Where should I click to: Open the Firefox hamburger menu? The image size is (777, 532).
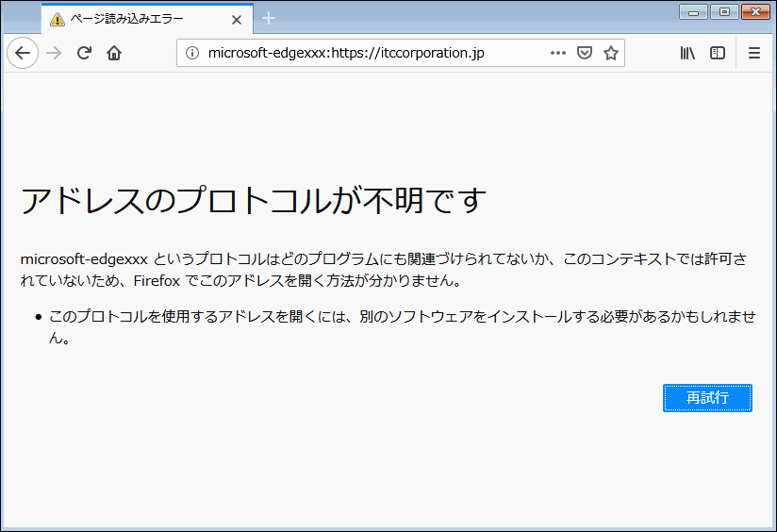[754, 53]
